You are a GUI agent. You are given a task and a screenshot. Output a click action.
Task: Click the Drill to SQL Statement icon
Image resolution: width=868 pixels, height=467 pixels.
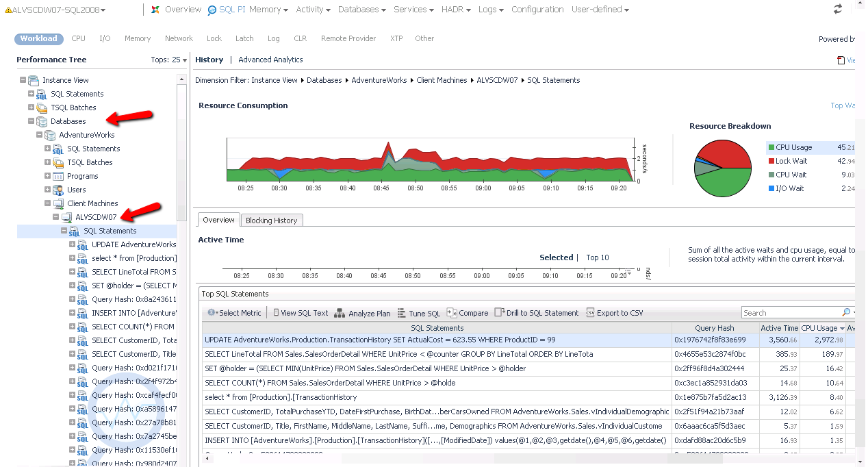pos(499,313)
